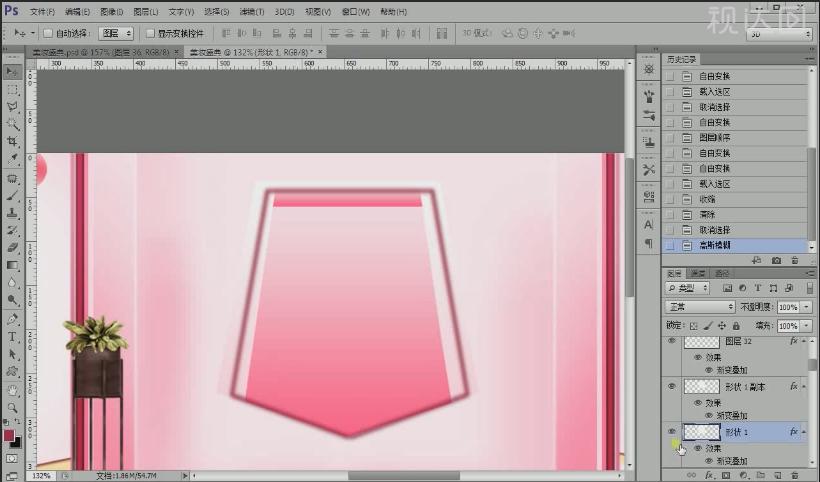Select the Eyedropper tool
This screenshot has height=482, width=820.
click(x=12, y=158)
